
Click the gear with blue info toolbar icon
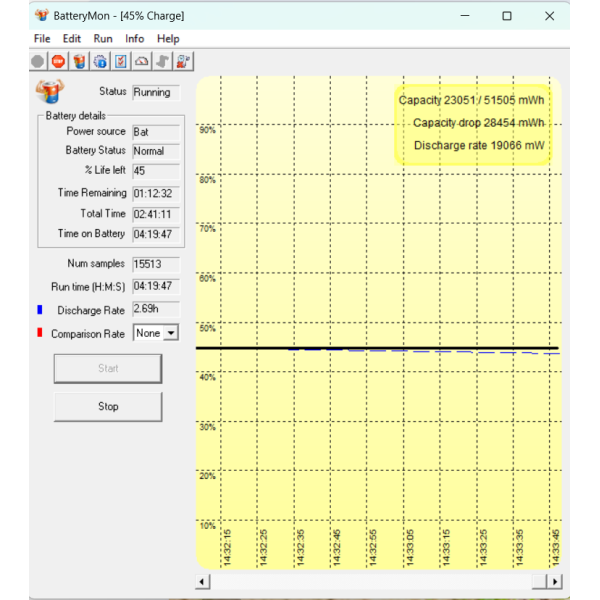100,61
